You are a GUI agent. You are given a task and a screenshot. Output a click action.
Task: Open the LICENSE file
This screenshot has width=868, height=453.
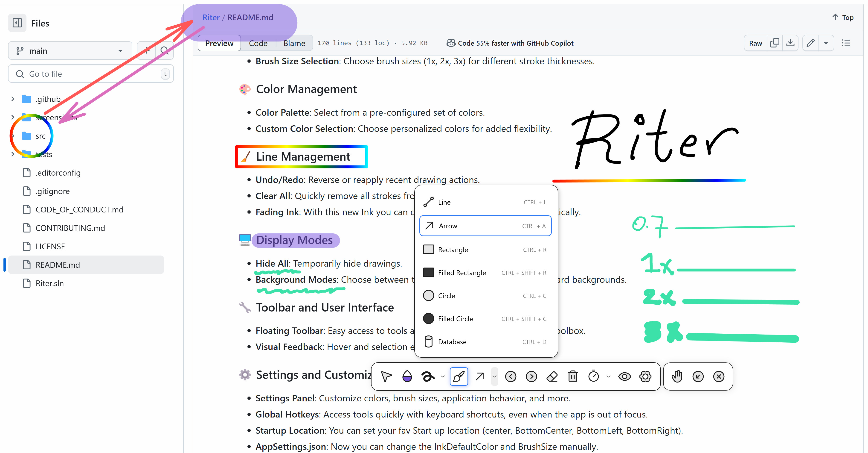[x=50, y=246]
